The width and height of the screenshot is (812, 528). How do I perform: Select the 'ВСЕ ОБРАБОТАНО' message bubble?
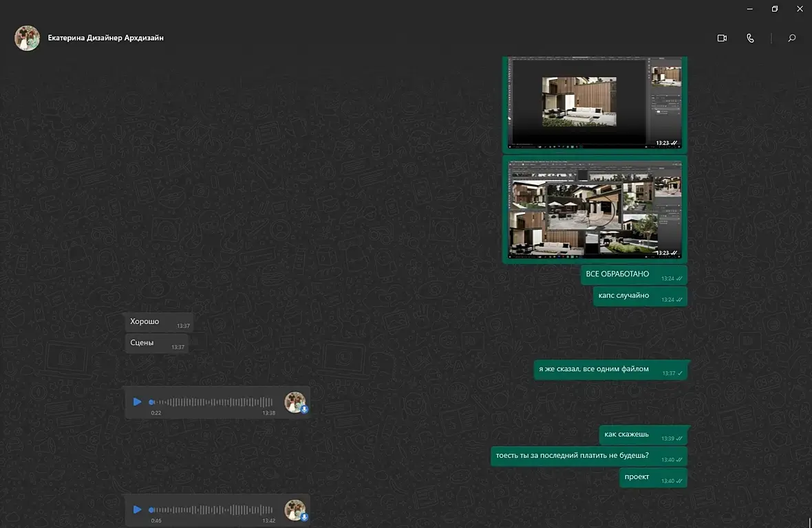tap(634, 274)
